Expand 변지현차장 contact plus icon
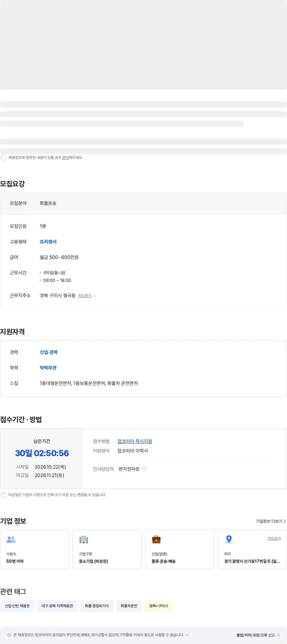Screen dimensions: 287x644 pos(144,469)
